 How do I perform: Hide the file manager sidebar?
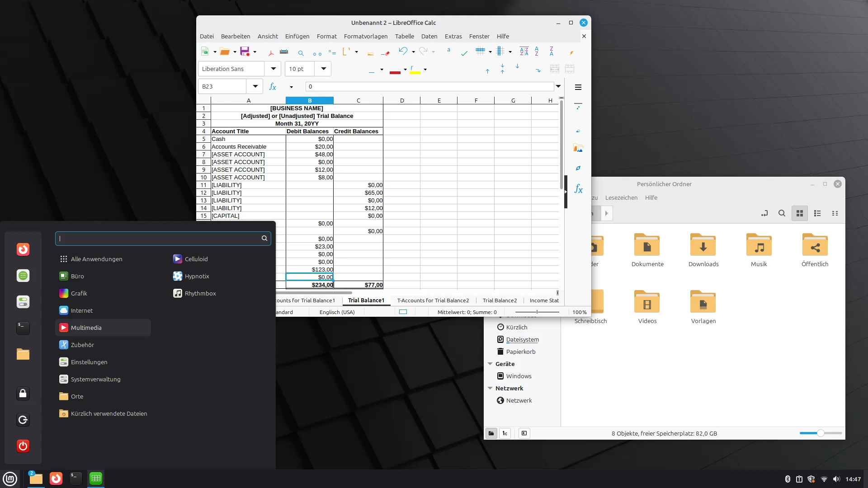coord(524,433)
